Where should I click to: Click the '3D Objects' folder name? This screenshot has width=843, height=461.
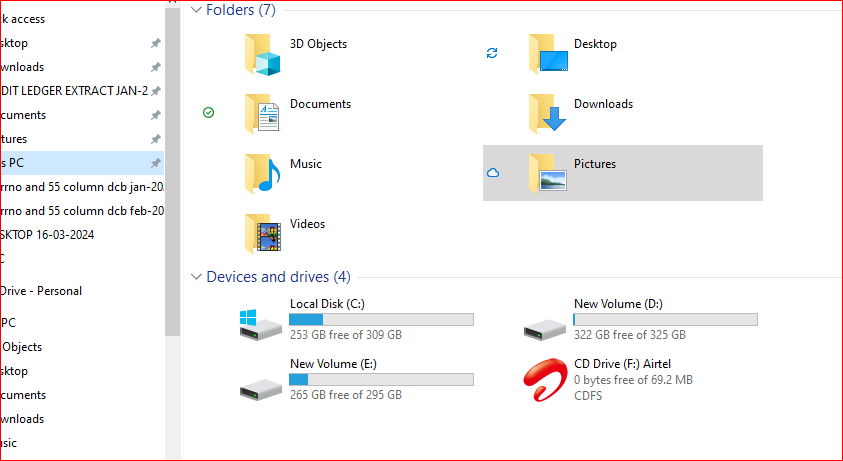(x=318, y=44)
